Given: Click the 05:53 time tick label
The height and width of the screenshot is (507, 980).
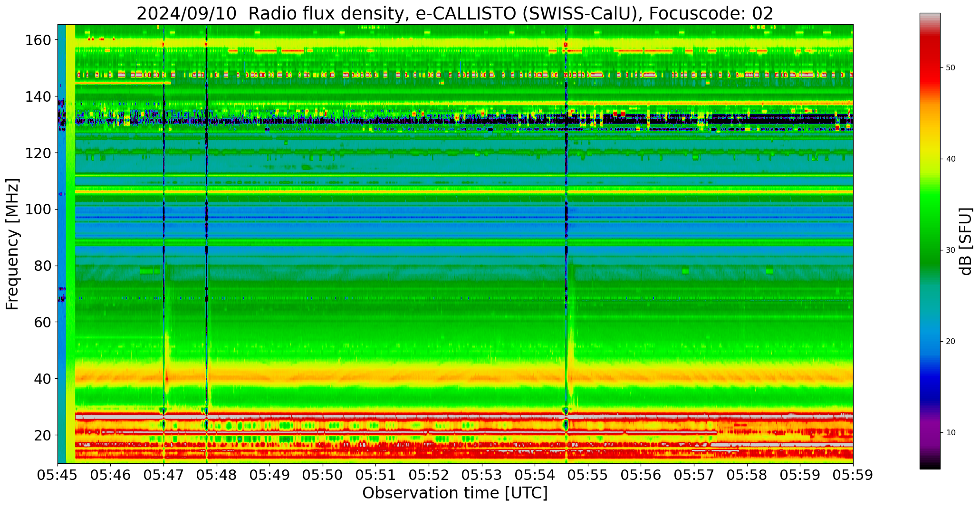Looking at the screenshot, I should pyautogui.click(x=482, y=475).
